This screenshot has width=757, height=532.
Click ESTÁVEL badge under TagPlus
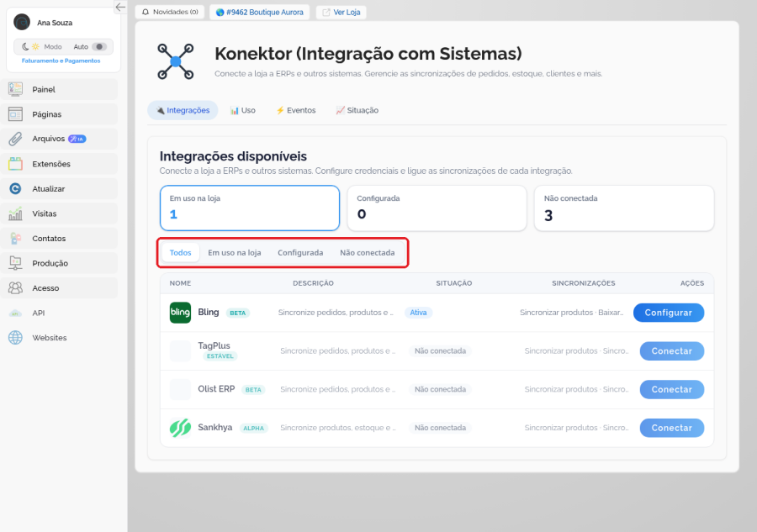[x=220, y=356]
